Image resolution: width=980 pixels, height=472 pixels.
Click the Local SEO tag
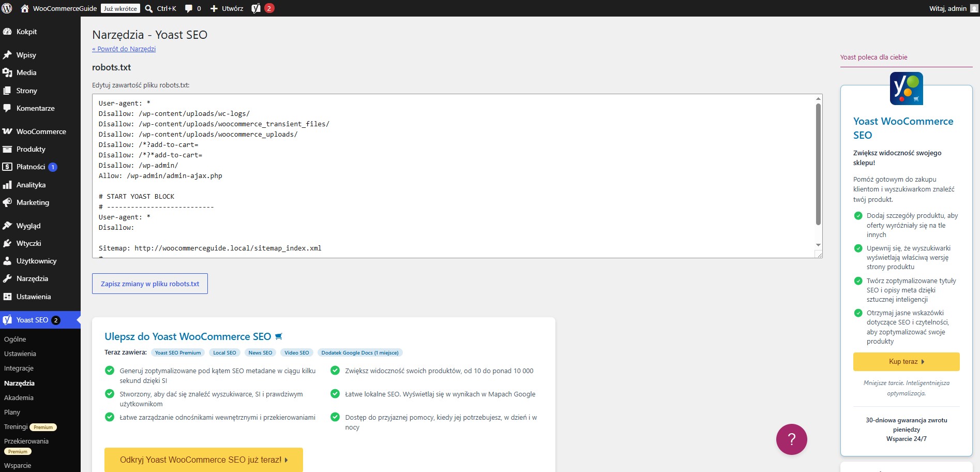pyautogui.click(x=224, y=352)
